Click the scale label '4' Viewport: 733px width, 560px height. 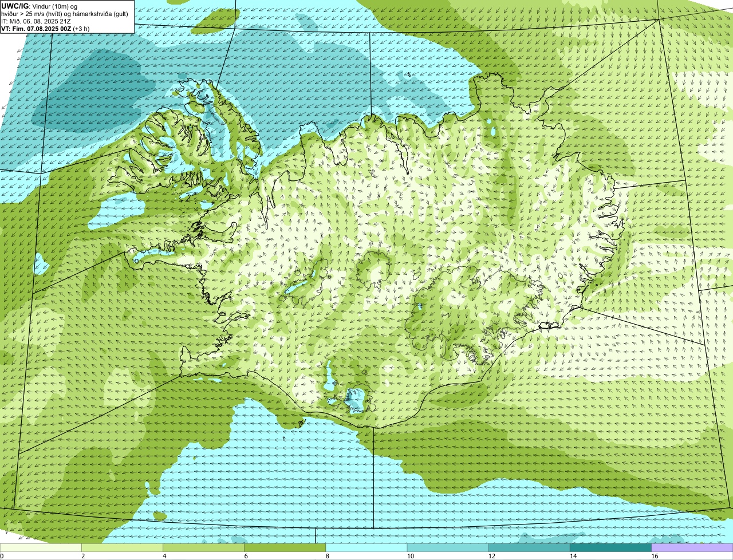point(164,556)
